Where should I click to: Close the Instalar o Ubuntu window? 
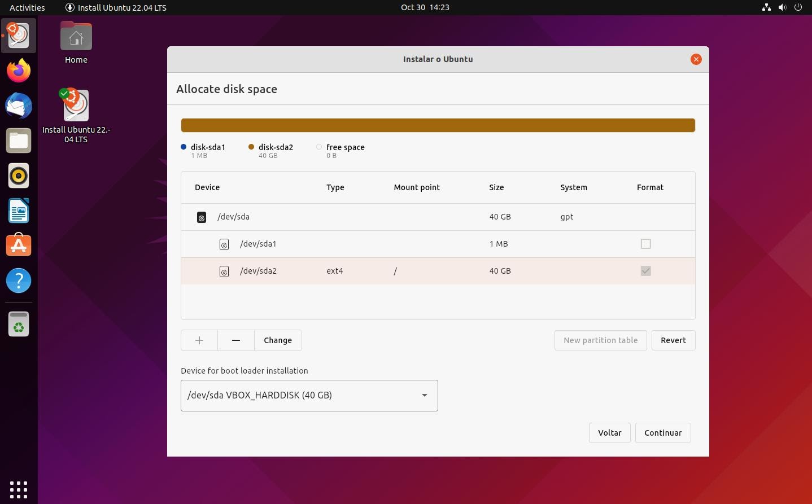tap(696, 59)
